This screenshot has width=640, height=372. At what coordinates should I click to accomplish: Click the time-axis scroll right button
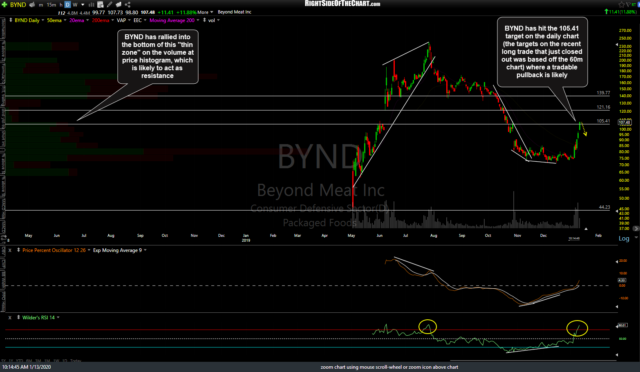[636, 228]
